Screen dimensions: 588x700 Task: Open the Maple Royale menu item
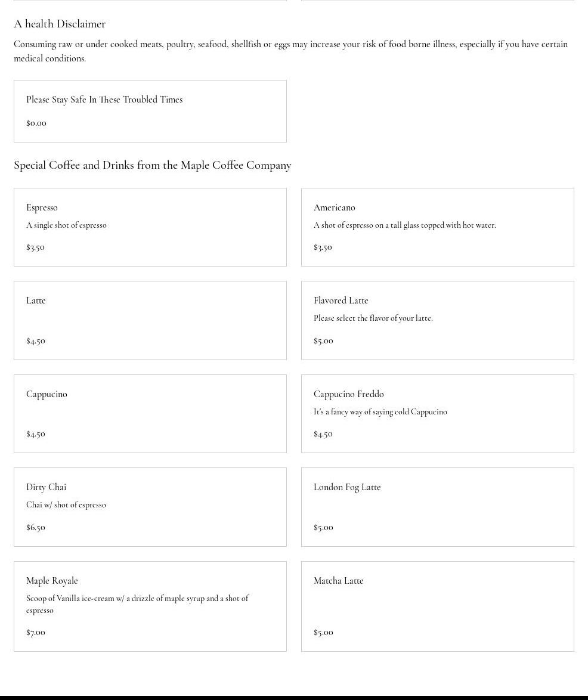pos(150,606)
